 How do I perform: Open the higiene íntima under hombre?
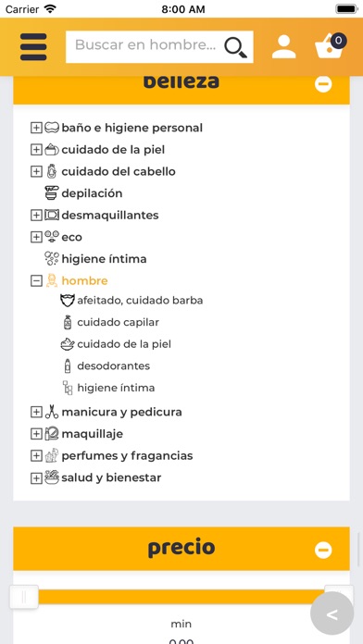(x=116, y=388)
